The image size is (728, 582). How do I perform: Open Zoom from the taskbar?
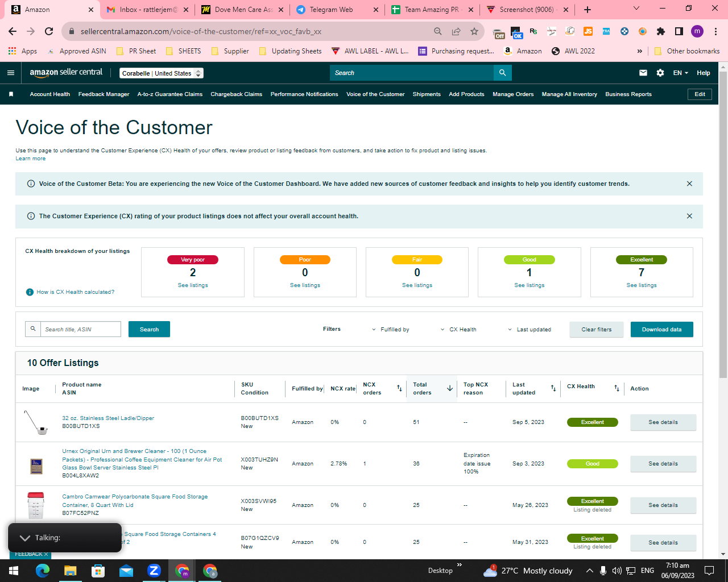154,571
